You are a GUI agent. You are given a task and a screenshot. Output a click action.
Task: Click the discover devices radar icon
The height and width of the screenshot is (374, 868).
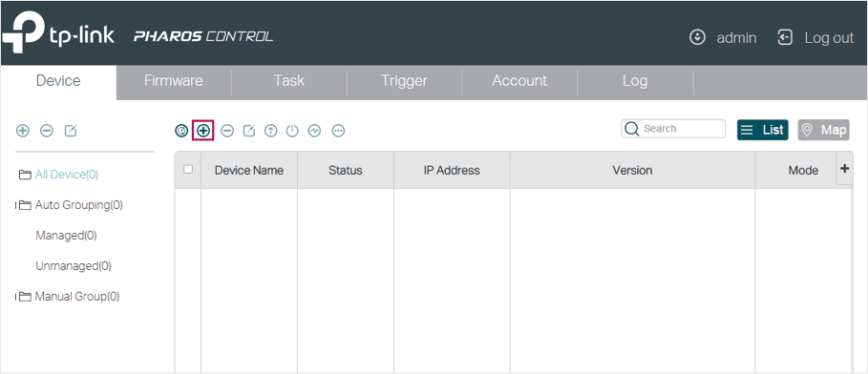(181, 131)
